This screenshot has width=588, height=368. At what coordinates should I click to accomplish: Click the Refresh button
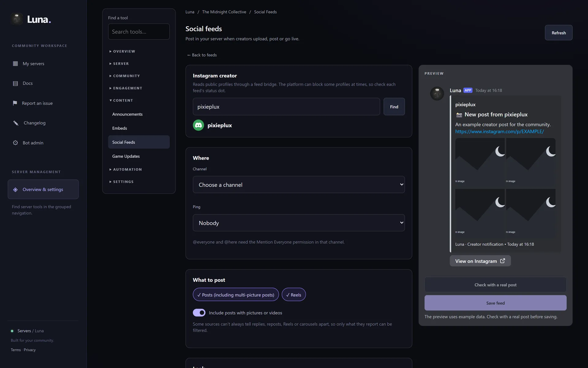(559, 33)
